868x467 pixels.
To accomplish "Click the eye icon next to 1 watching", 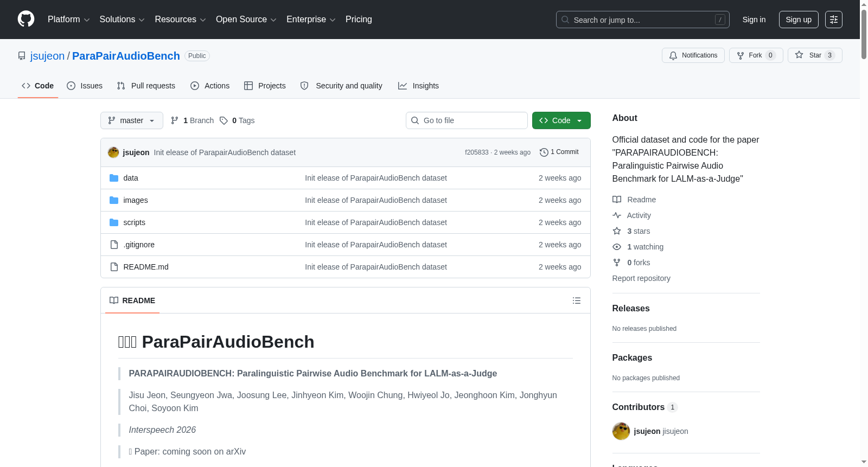I will tap(617, 247).
